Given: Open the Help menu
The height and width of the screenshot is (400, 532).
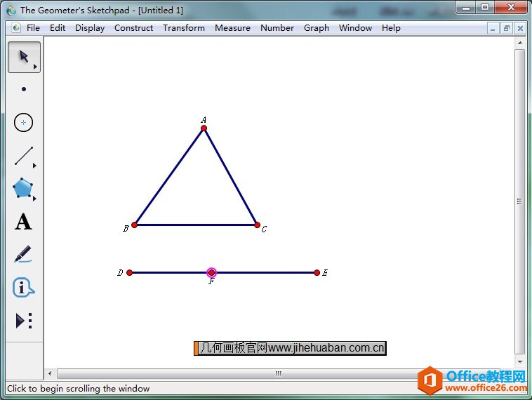Looking at the screenshot, I should click(391, 28).
